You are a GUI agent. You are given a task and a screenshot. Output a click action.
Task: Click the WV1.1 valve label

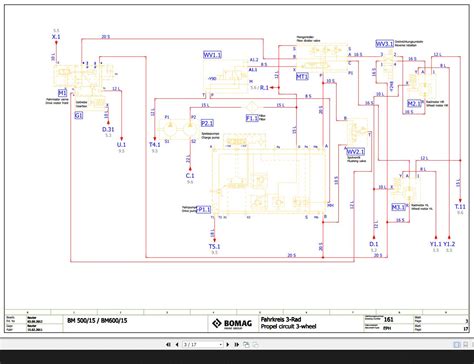pyautogui.click(x=212, y=55)
